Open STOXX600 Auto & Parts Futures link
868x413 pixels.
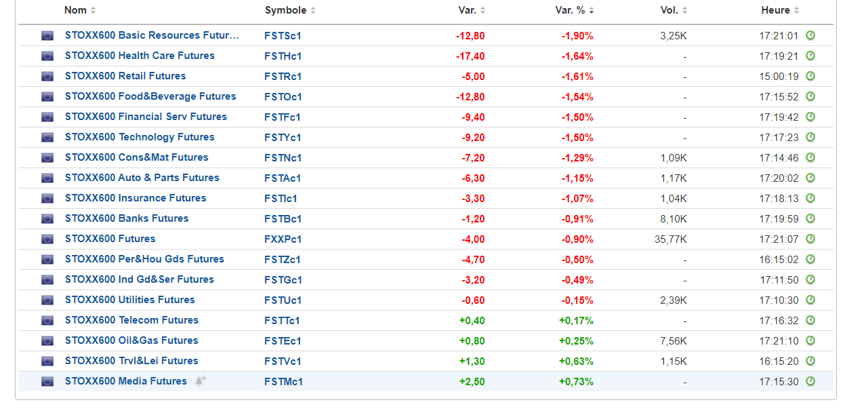coord(142,178)
